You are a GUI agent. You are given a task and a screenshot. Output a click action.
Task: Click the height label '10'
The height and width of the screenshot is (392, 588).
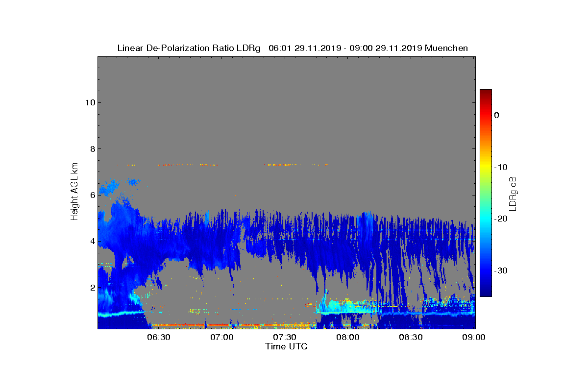89,102
